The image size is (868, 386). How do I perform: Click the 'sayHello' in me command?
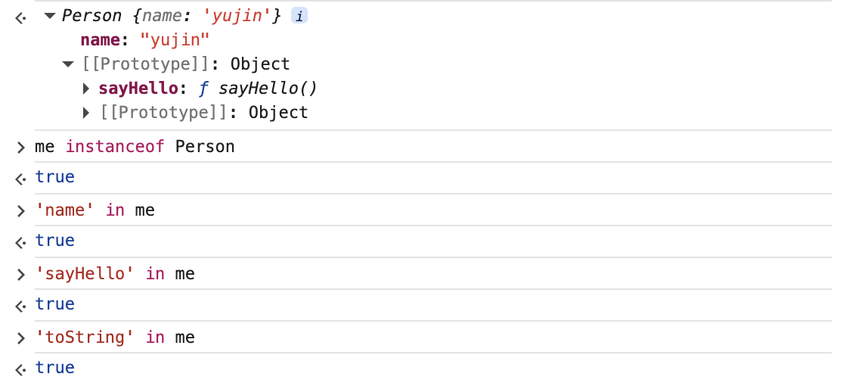click(x=115, y=273)
